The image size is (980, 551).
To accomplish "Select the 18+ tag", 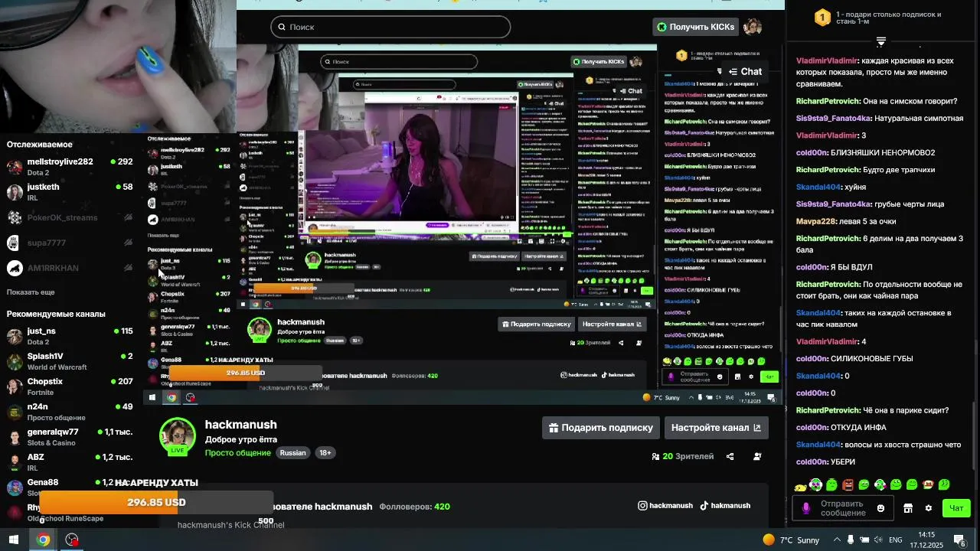I will point(325,453).
